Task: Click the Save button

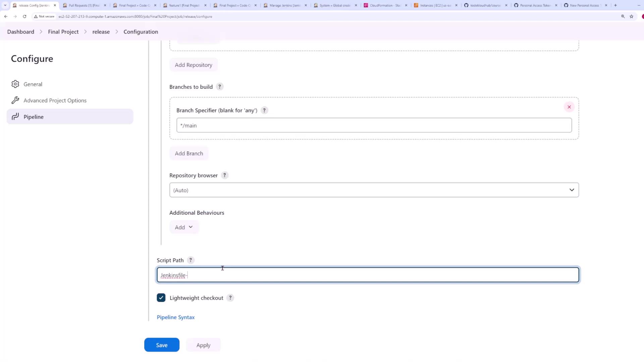Action: [x=162, y=345]
